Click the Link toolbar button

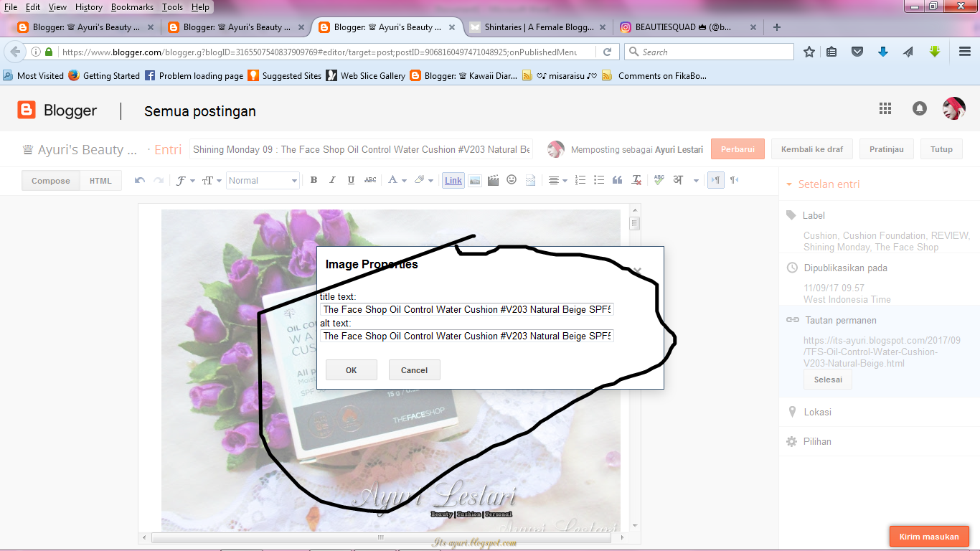[x=453, y=181]
